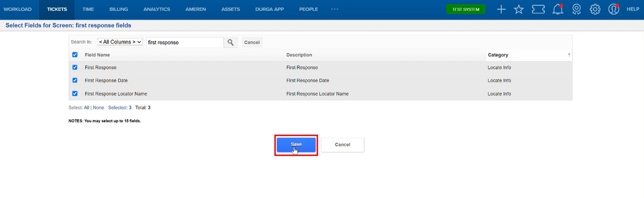Click the Total: 3 text
Image resolution: width=644 pixels, height=198 pixels.
click(x=143, y=108)
